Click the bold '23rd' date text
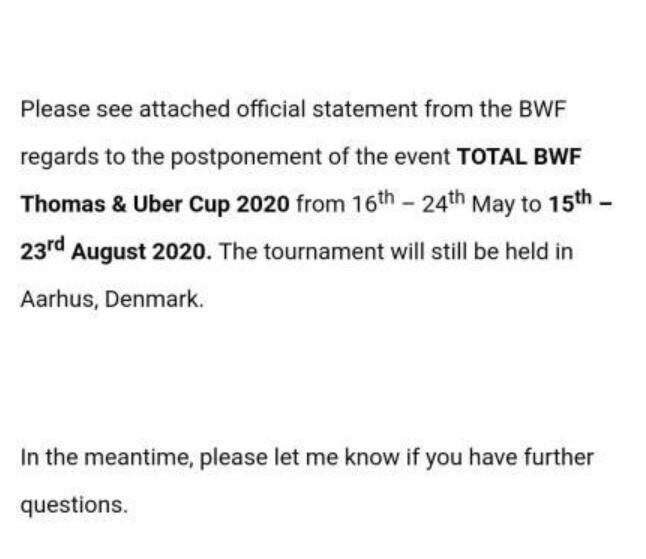The height and width of the screenshot is (559, 646). tap(43, 250)
